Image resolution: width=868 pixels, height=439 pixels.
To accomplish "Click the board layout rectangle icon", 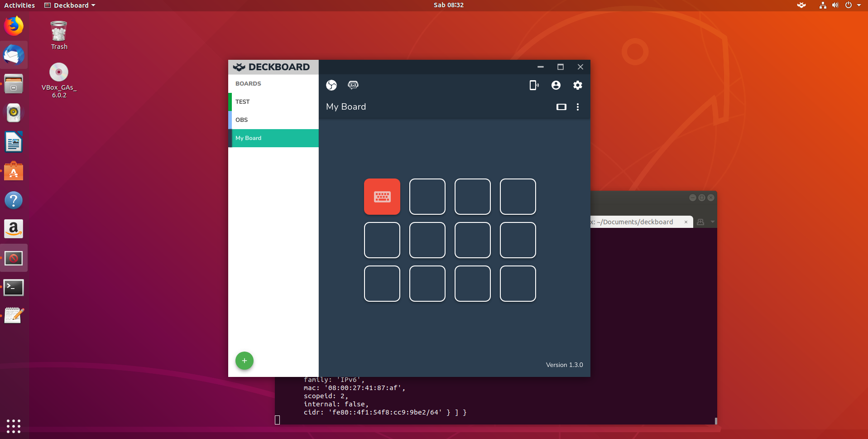I will (561, 107).
